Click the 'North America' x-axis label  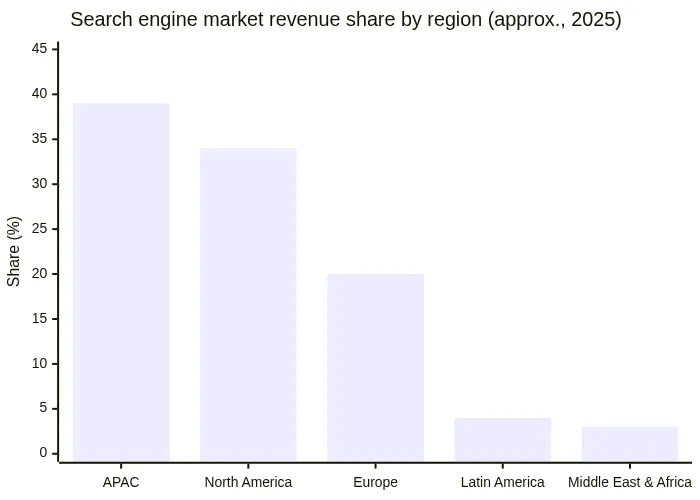[248, 483]
